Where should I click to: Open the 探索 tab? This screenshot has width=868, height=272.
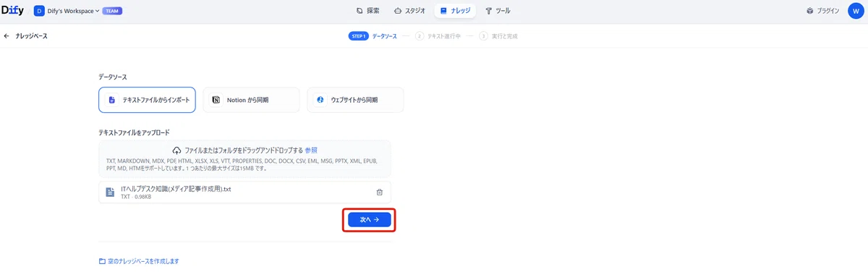tap(368, 11)
